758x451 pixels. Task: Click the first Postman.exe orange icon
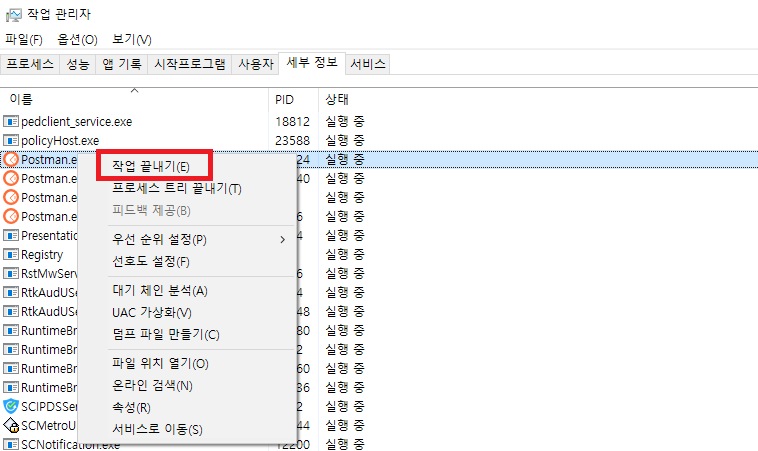click(11, 159)
